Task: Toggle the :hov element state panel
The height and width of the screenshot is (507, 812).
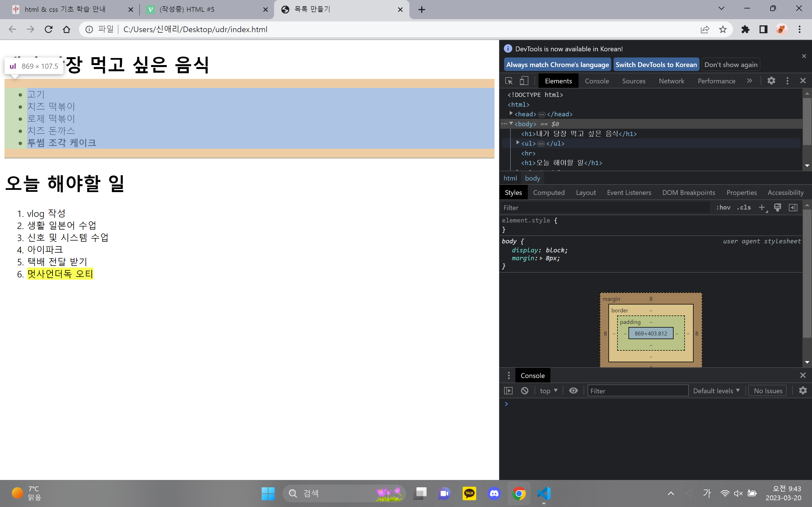Action: pos(723,208)
